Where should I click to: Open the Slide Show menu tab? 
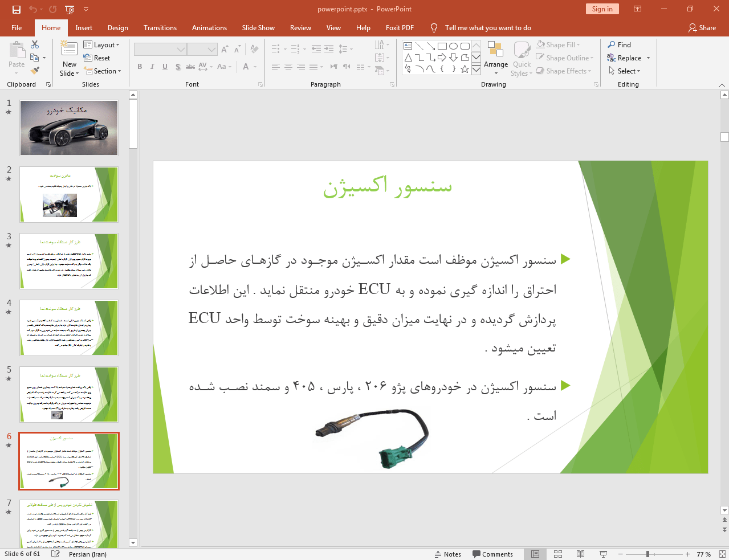(x=258, y=27)
